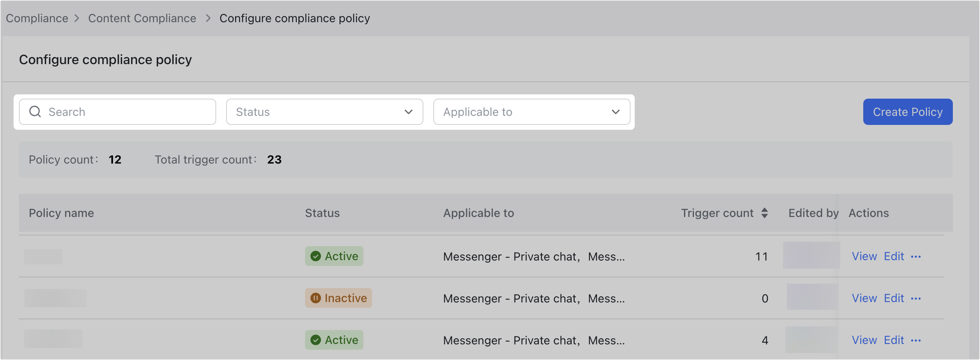
Task: Click the Create Policy button
Action: pyautogui.click(x=908, y=112)
